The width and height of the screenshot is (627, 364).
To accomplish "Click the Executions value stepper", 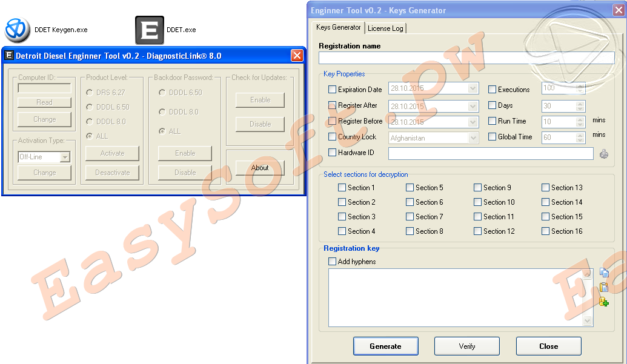I will (580, 88).
